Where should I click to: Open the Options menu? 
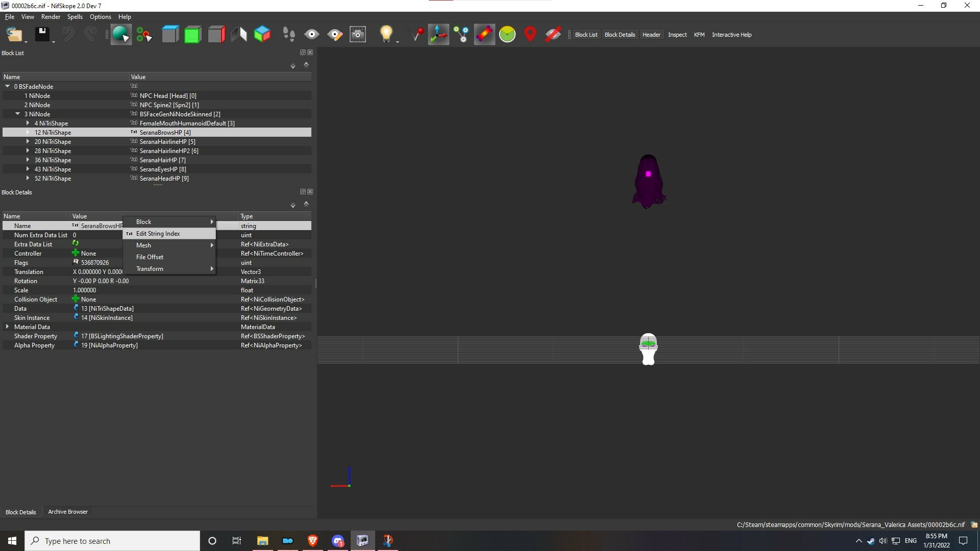tap(101, 17)
